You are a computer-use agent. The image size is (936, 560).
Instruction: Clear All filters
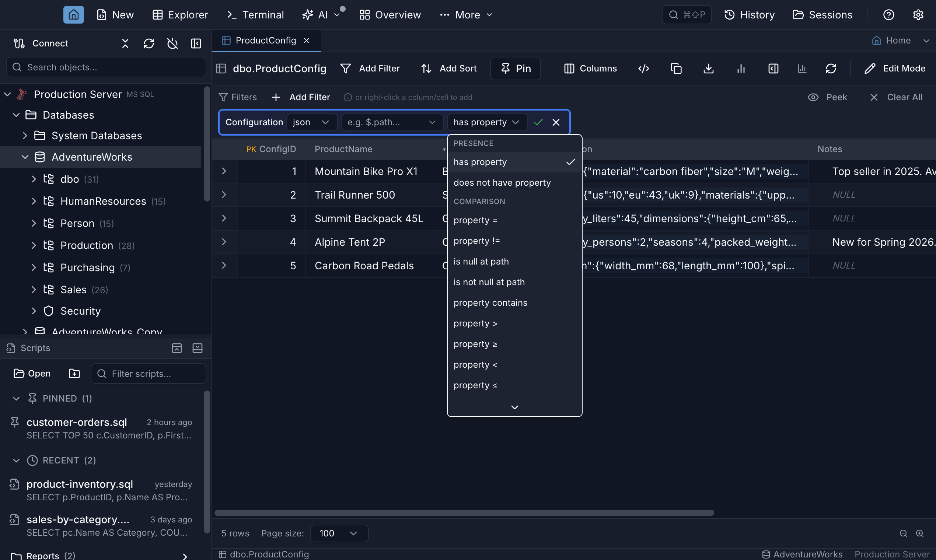tap(896, 97)
